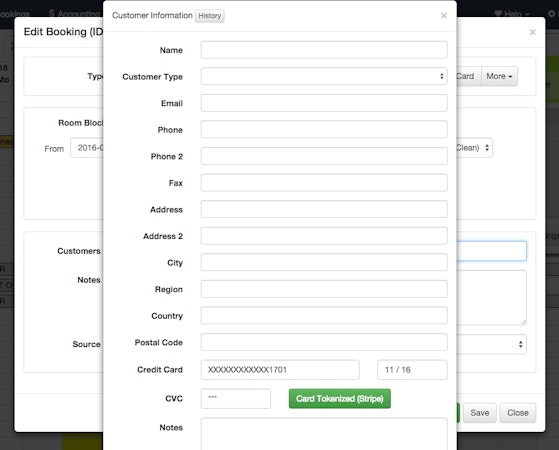Click the customer Notes text area
Screen dimensions: 559x450
click(324, 434)
